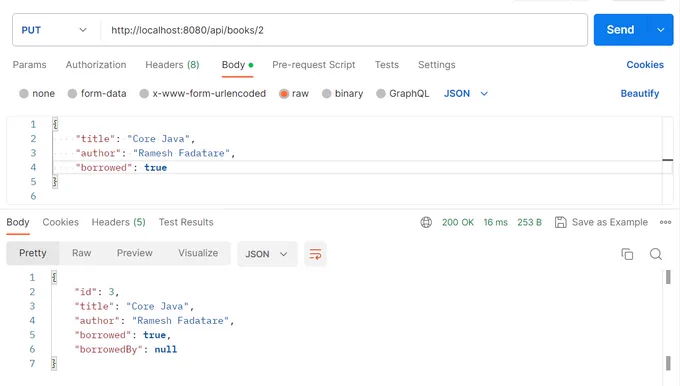Click the request URL input field
Screen dimensions: 680x386
[344, 30]
